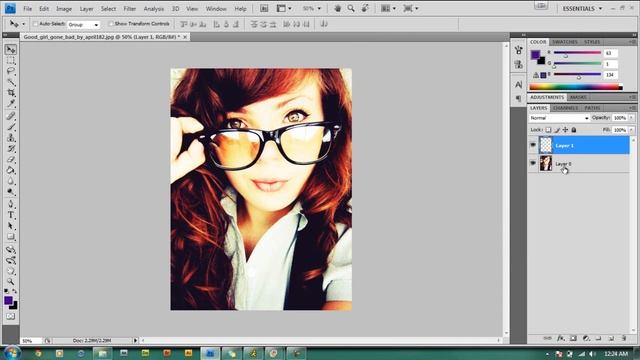Select the Zoom tool in the toolbox

pyautogui.click(x=11, y=282)
